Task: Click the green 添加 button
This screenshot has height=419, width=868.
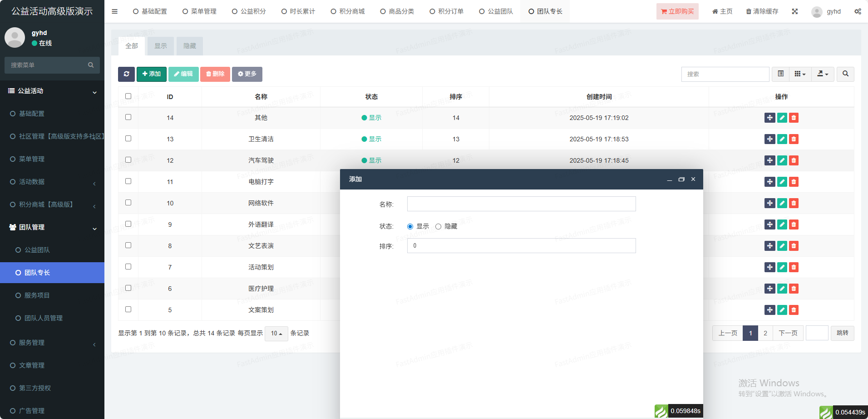Action: (x=151, y=74)
